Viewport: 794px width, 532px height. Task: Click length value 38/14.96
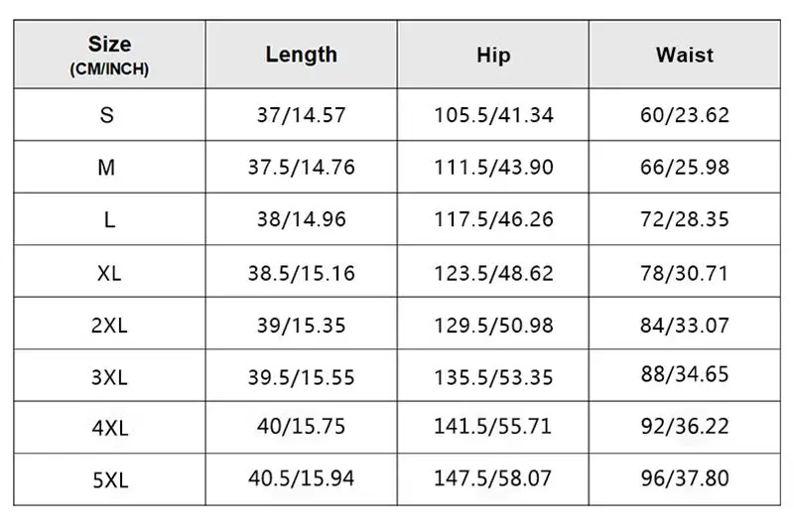pyautogui.click(x=301, y=219)
